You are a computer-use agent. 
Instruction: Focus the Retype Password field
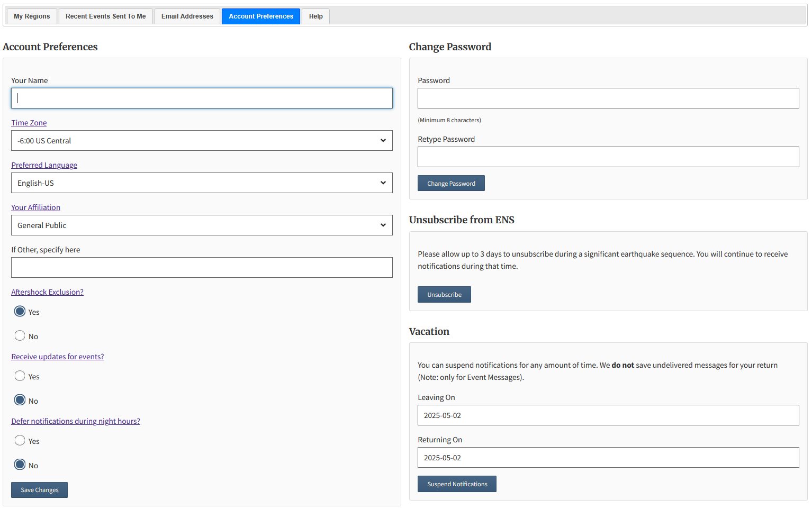pyautogui.click(x=608, y=157)
